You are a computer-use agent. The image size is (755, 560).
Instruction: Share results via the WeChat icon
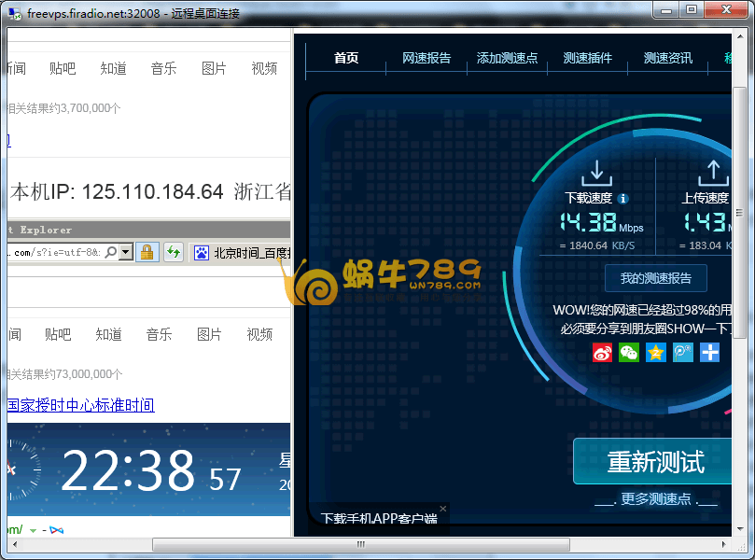tap(630, 353)
